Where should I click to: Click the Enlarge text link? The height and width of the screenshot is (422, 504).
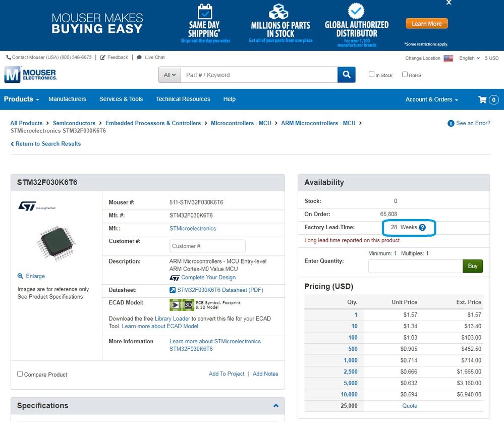click(35, 276)
